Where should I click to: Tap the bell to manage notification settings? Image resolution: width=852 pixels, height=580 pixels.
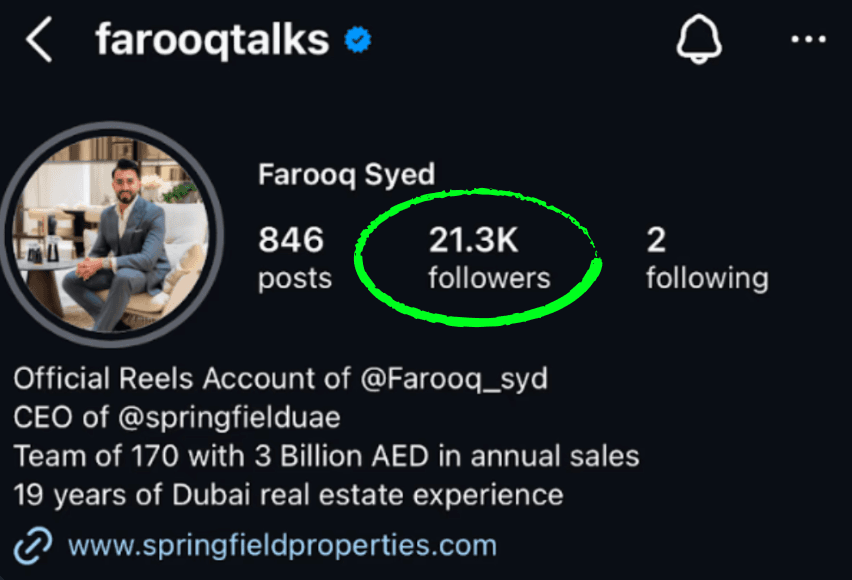(700, 40)
